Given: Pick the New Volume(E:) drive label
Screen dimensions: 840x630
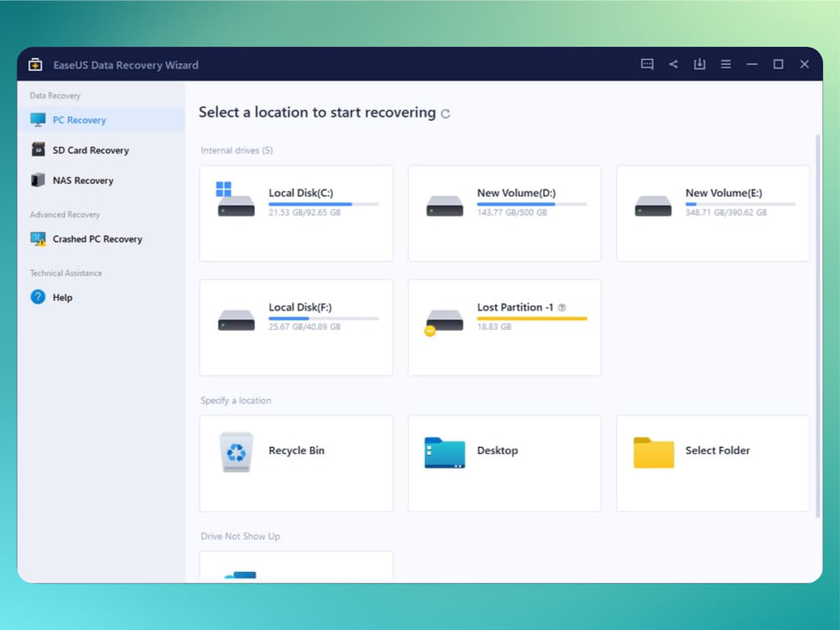Looking at the screenshot, I should 724,193.
